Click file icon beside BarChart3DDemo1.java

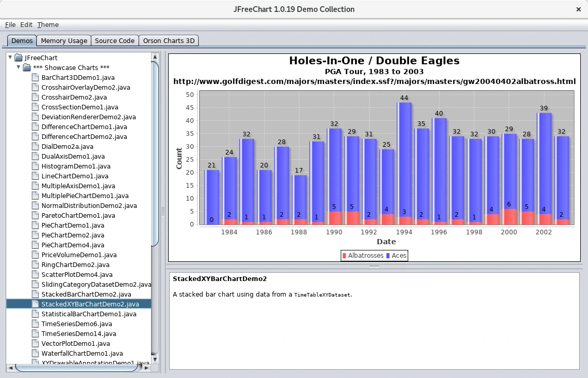(x=35, y=77)
